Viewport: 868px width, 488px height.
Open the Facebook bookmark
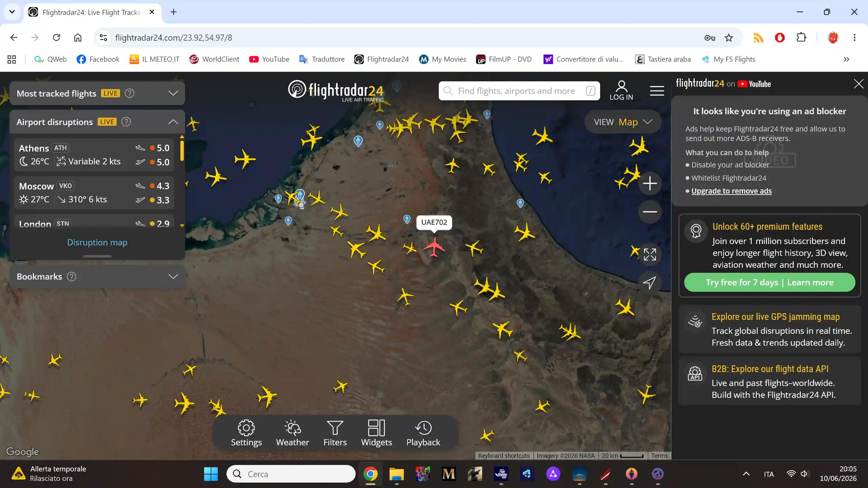click(98, 59)
